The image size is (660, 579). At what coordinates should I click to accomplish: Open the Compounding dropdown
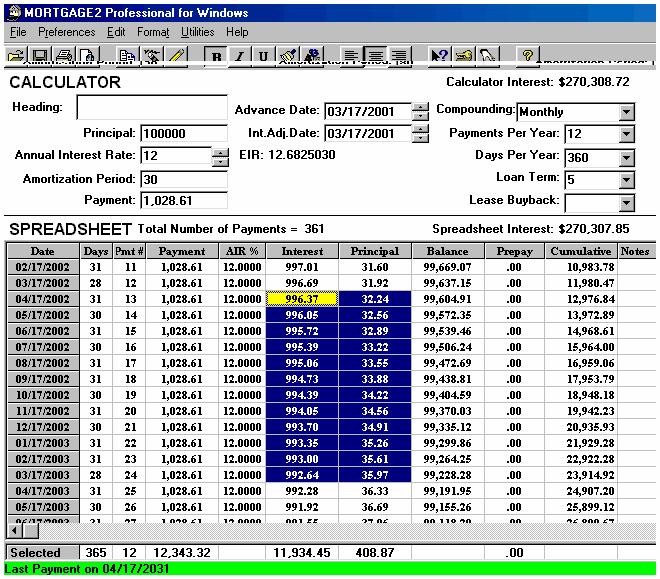pyautogui.click(x=626, y=112)
